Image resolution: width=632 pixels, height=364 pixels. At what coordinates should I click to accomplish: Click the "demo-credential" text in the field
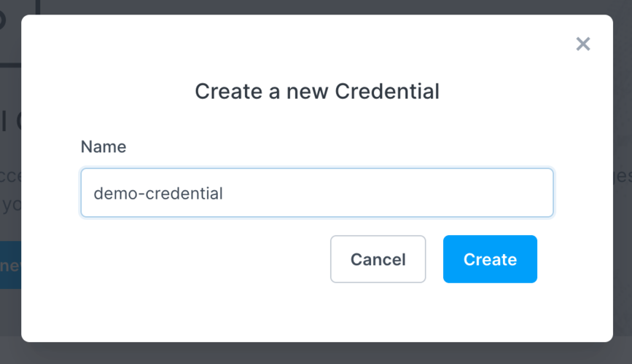(158, 193)
